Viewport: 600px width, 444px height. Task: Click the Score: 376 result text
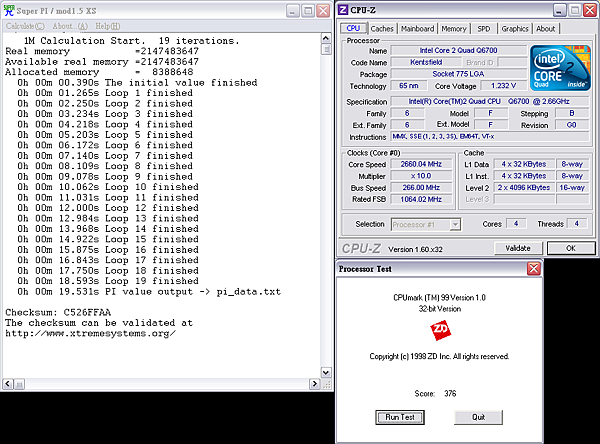435,393
